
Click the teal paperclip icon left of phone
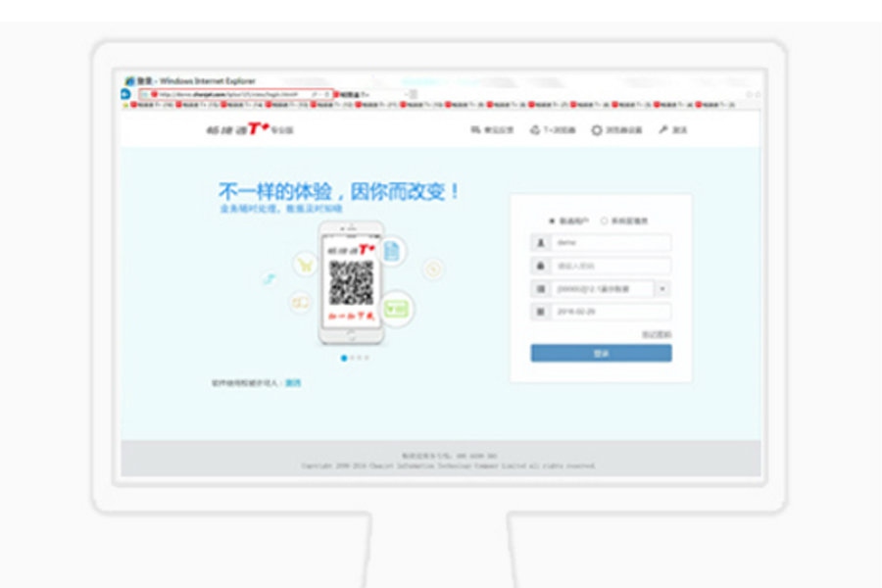pos(269,278)
